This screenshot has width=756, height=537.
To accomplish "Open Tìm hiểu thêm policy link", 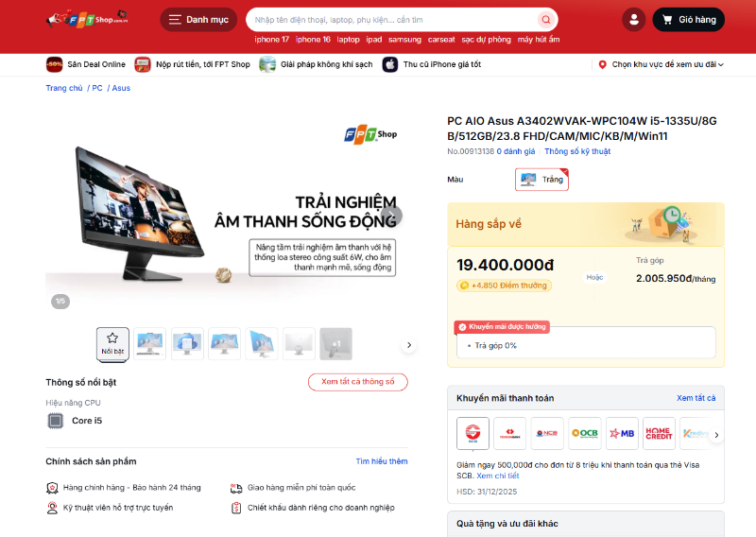I will (382, 461).
